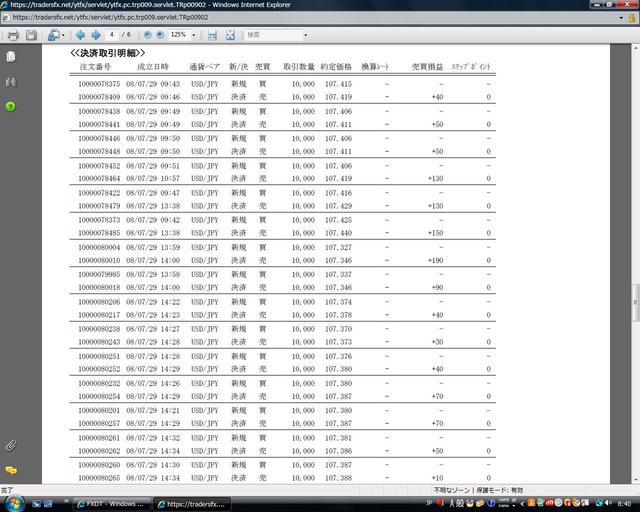This screenshot has width=640, height=512.
Task: Click the volume speaker tray icon
Action: coord(608,503)
